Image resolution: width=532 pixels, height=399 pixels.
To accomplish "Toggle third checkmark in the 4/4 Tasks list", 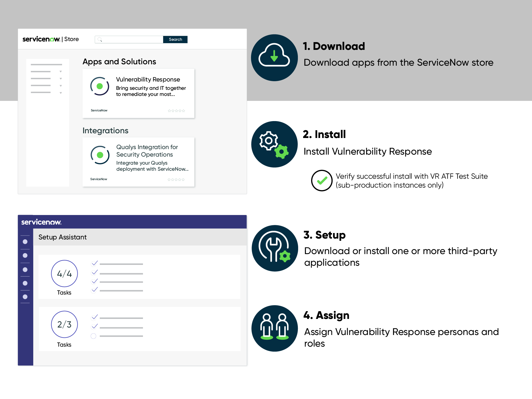I will tap(94, 281).
